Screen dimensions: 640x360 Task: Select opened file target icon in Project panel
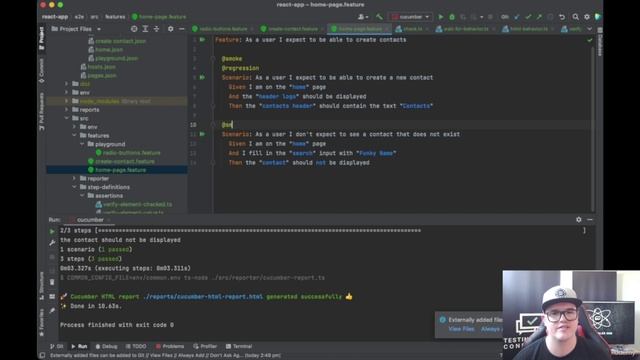(134, 29)
